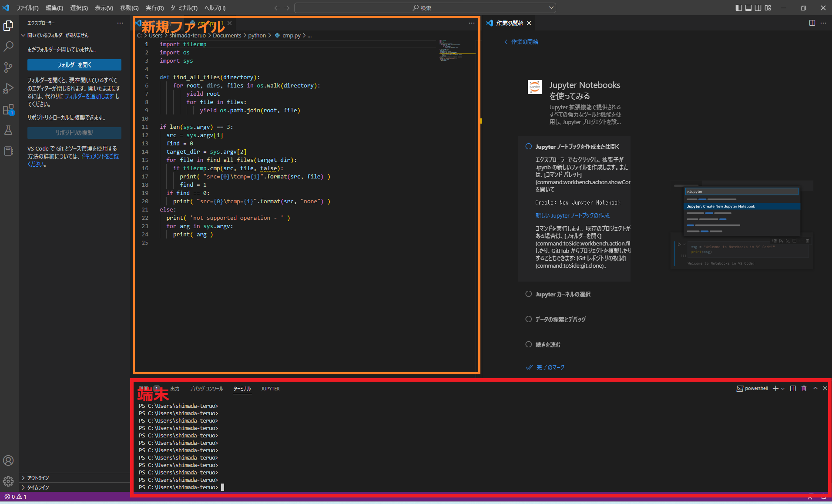Kill the terminal using the trash icon
This screenshot has width=832, height=504.
(803, 388)
